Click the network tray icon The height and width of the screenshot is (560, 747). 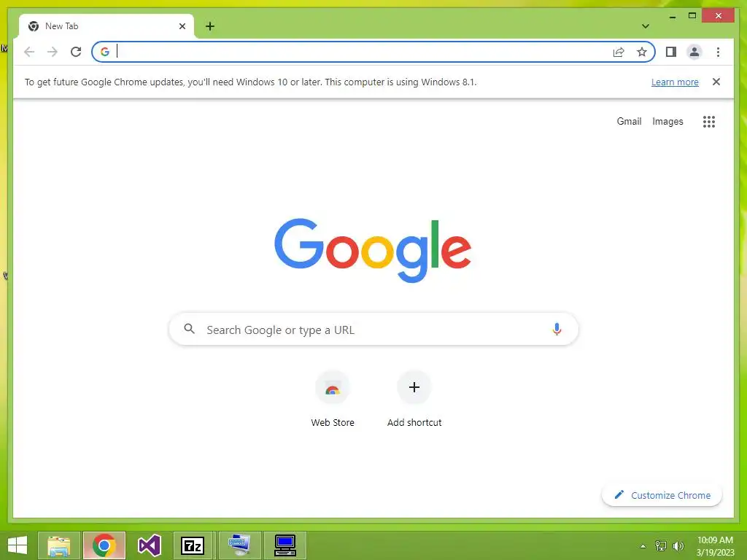(x=661, y=545)
